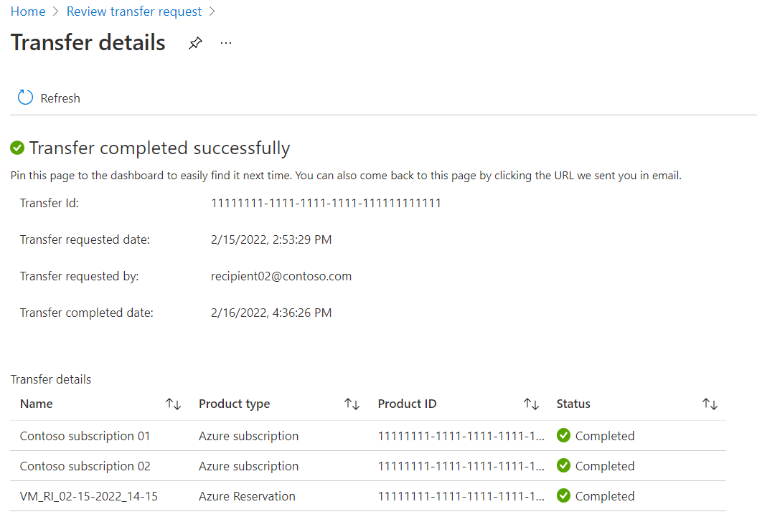Select the VM_RI_02-15-2022_14-15 row name
Image resolution: width=757 pixels, height=532 pixels.
pyautogui.click(x=89, y=496)
